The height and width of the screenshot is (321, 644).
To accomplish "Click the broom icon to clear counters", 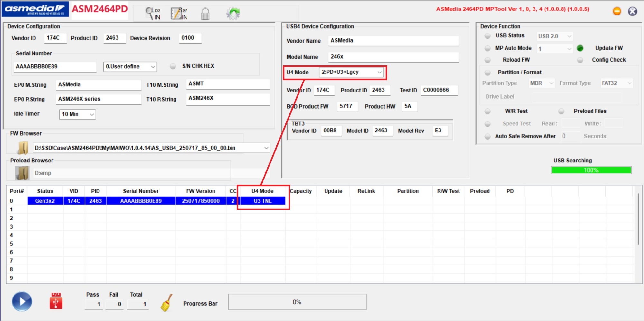I will pyautogui.click(x=166, y=303).
